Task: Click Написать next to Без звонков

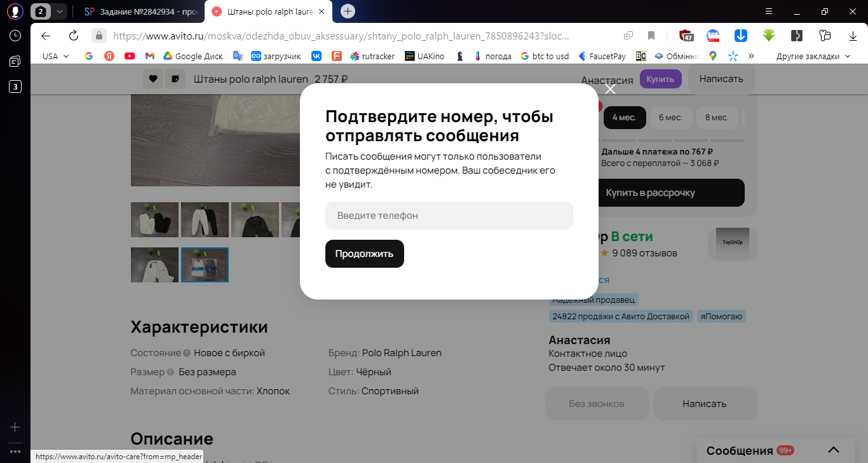Action: pyautogui.click(x=705, y=404)
